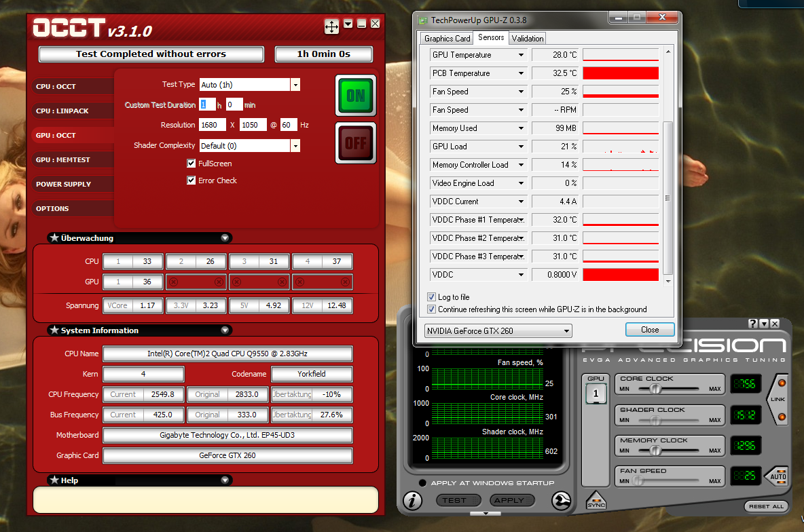The height and width of the screenshot is (532, 804).
Task: Click the Close button in GPU-Z
Action: 650,330
